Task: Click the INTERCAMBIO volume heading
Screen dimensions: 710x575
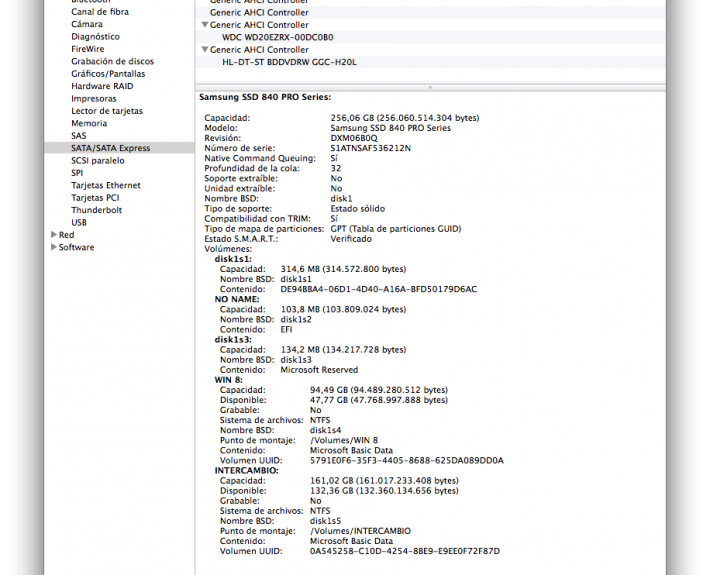Action: (x=247, y=470)
